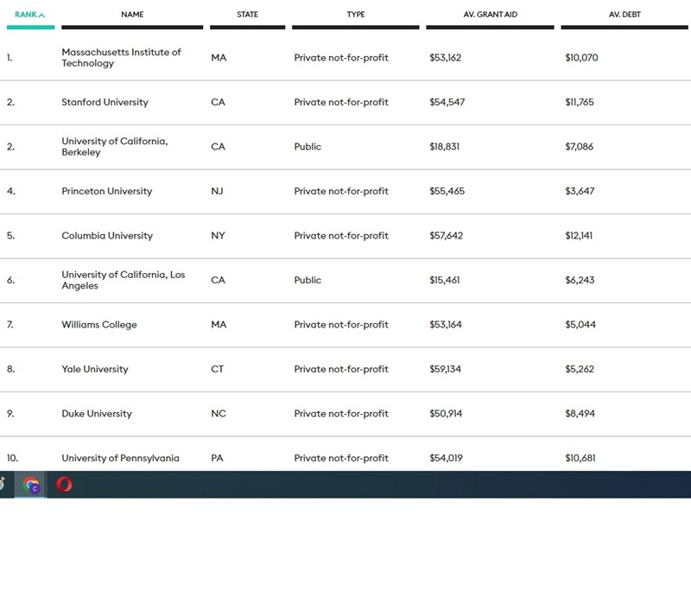The width and height of the screenshot is (691, 616).
Task: Click MIT average debt $10,070
Action: point(581,58)
